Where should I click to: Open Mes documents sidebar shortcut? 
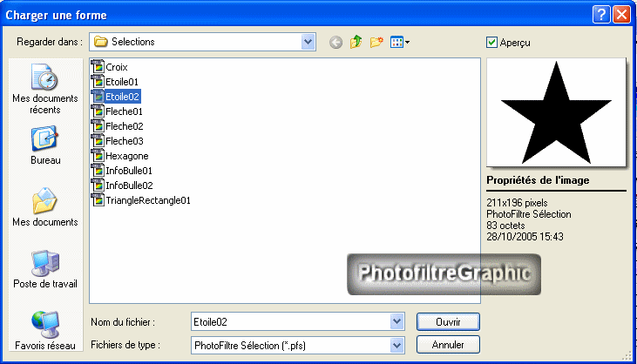click(44, 207)
